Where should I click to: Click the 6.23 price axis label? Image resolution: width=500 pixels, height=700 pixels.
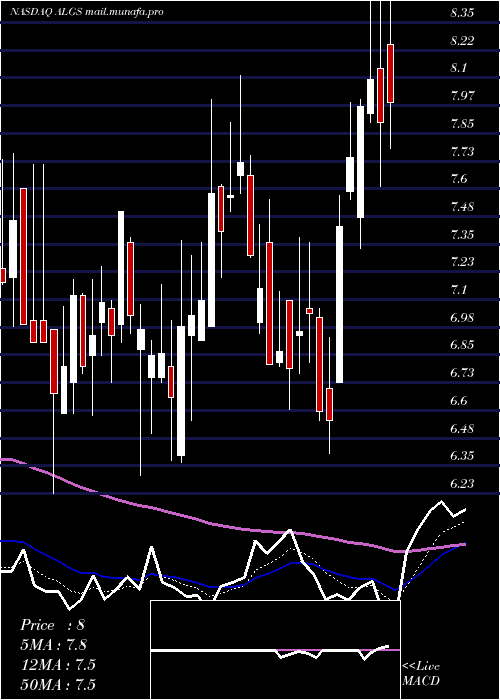click(462, 483)
